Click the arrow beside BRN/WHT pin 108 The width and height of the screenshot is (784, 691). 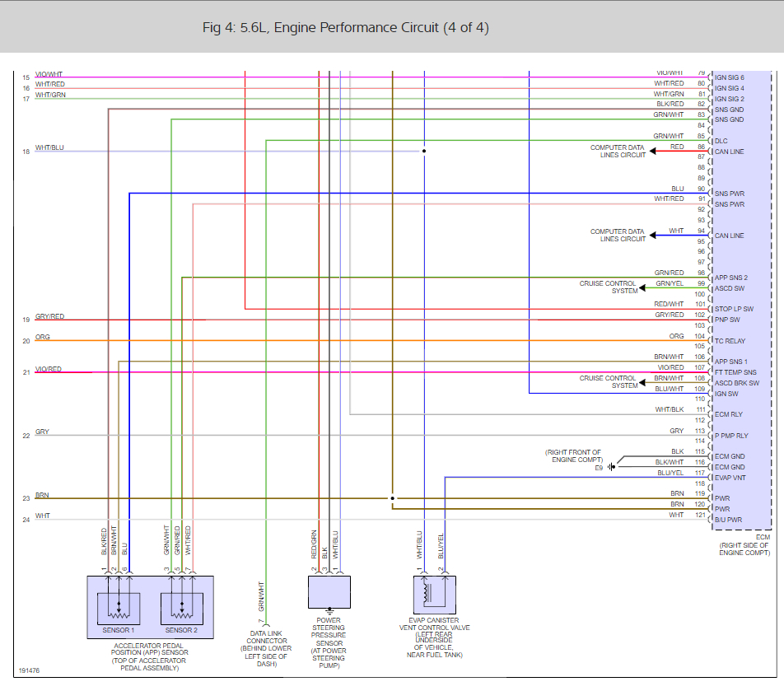642,383
